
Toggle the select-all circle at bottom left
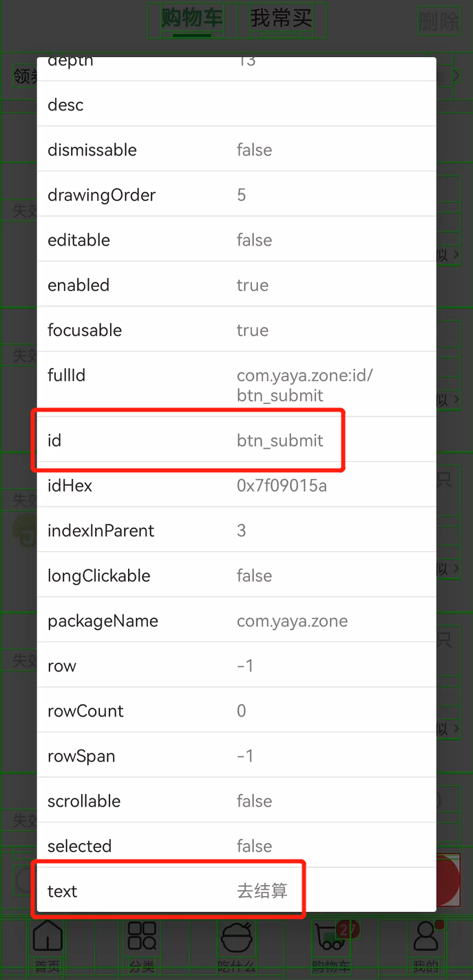[25, 880]
